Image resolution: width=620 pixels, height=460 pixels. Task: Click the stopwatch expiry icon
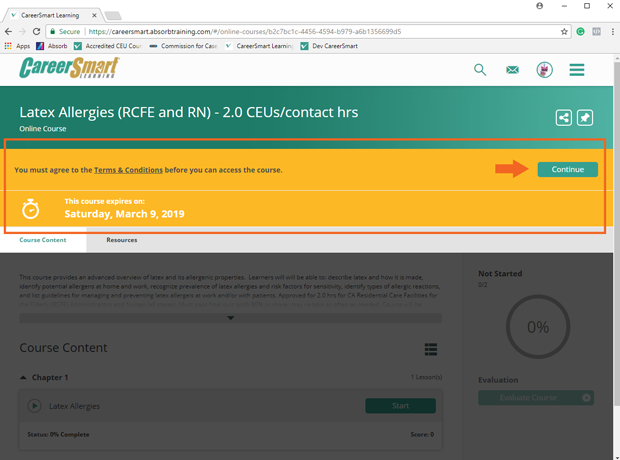coord(30,208)
